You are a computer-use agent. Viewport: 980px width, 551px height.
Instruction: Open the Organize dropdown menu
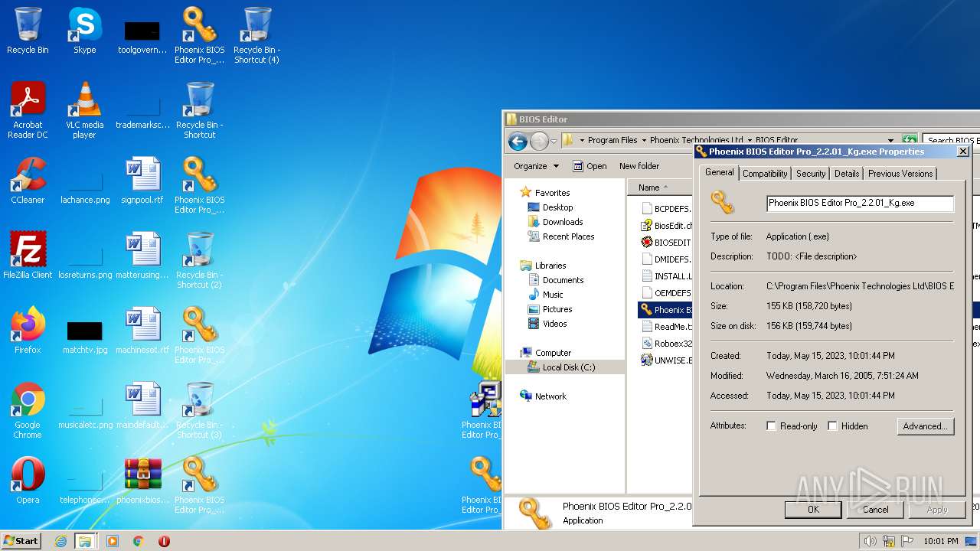coord(536,166)
